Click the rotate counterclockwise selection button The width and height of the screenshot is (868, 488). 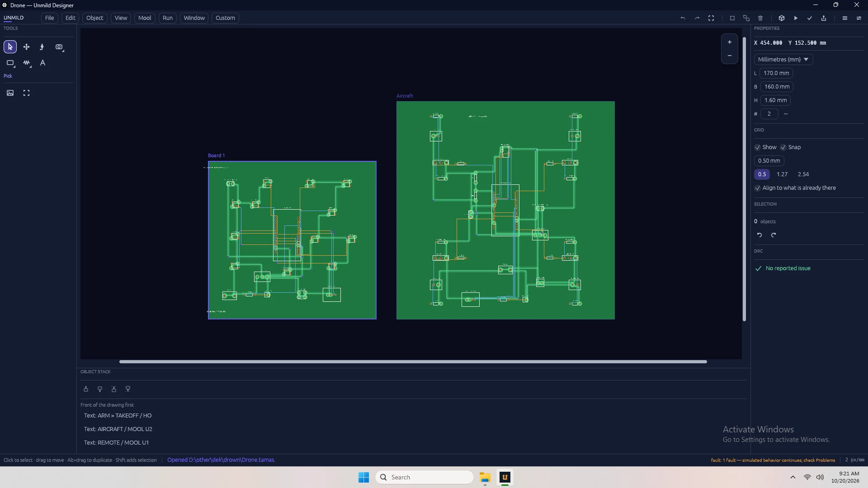tap(759, 235)
